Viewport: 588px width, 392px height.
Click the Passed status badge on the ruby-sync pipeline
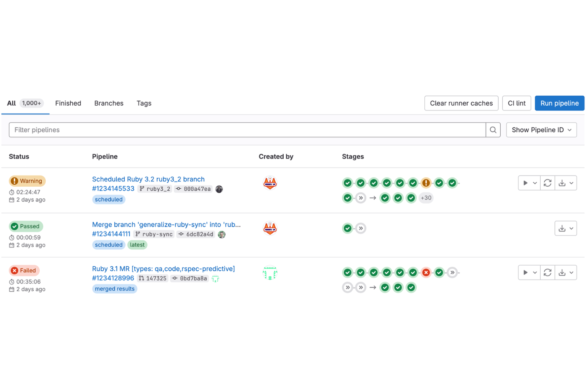[x=26, y=226]
